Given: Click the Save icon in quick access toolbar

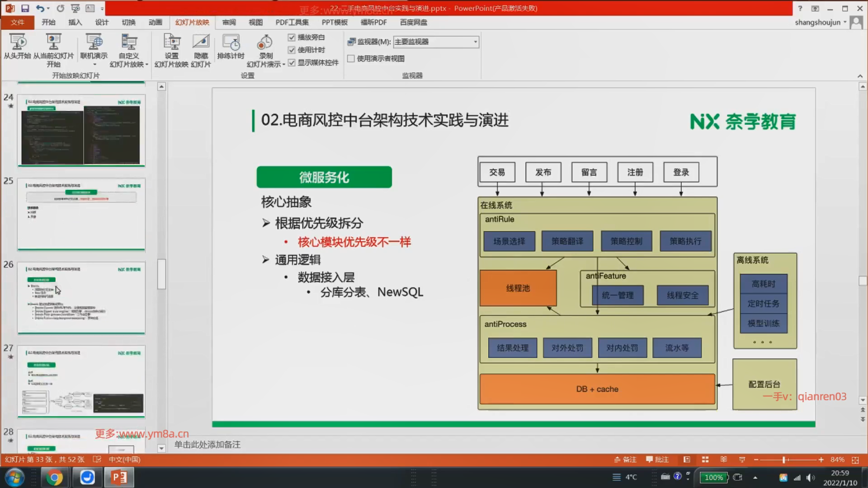Looking at the screenshot, I should 25,8.
